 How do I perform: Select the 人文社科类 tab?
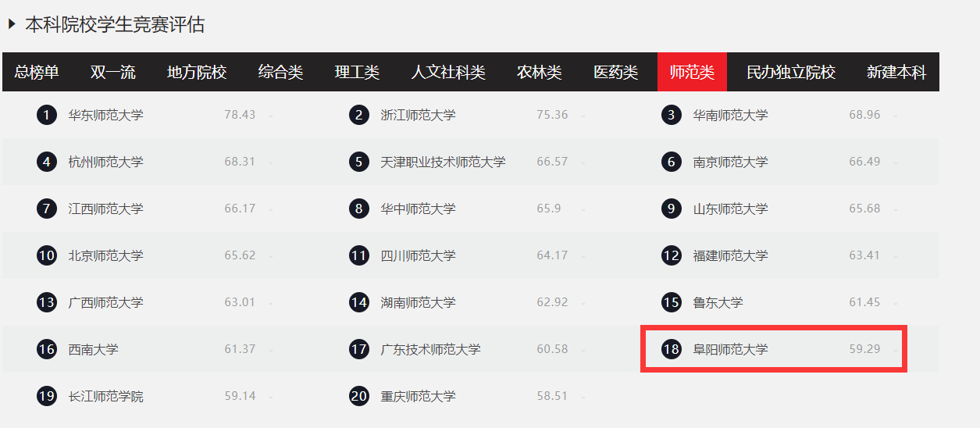click(448, 73)
